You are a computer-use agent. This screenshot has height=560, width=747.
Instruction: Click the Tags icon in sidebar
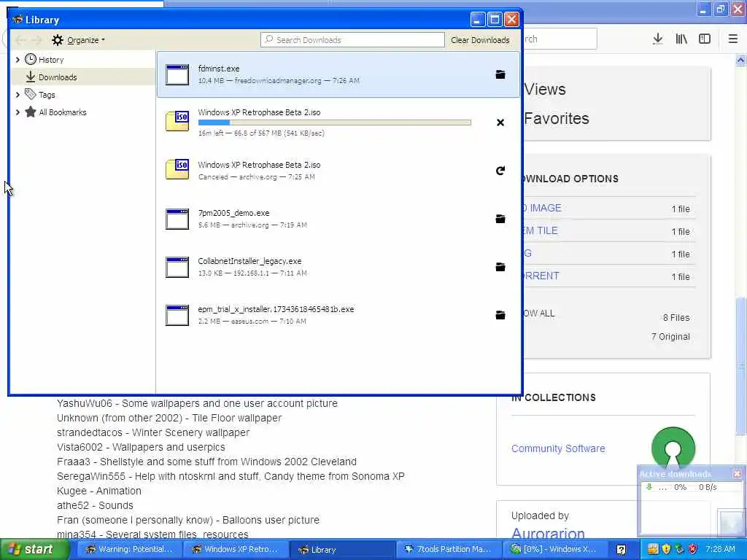31,94
